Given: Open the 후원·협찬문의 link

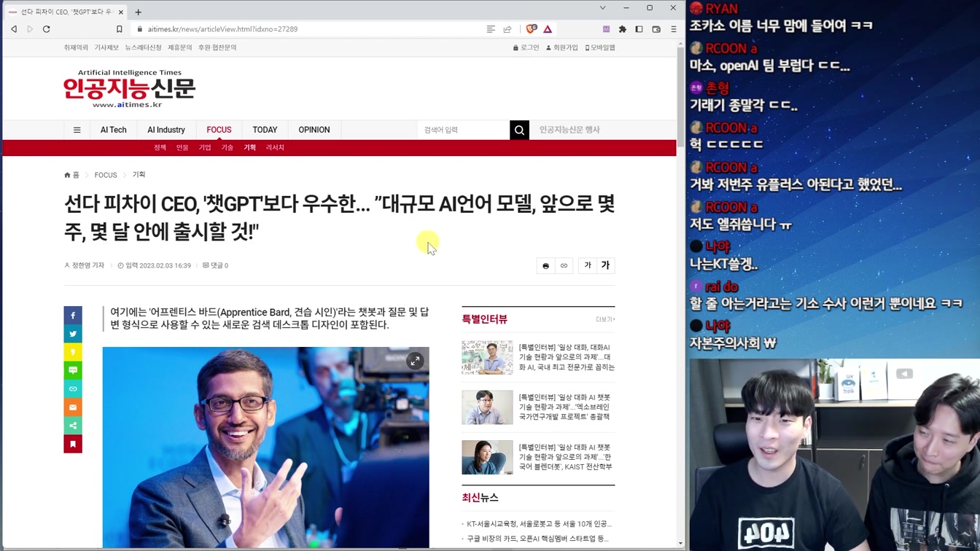Looking at the screenshot, I should point(217,47).
